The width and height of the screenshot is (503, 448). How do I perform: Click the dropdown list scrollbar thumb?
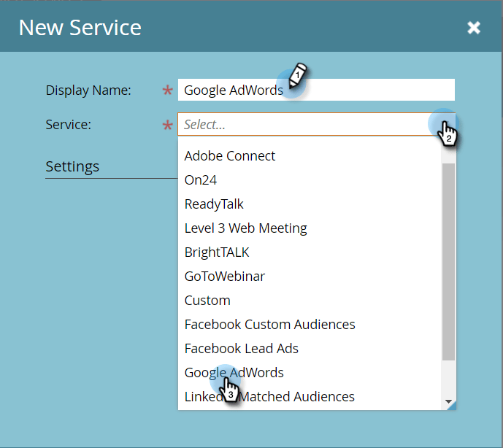[448, 262]
